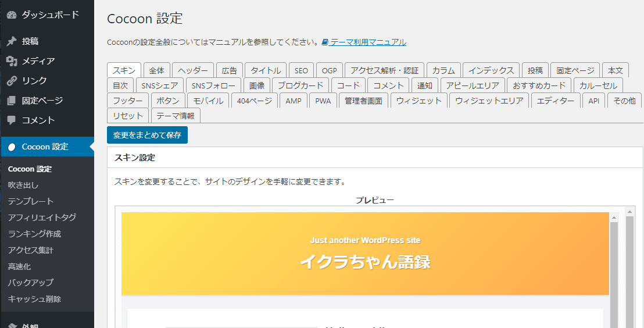Viewport: 644px width, 328px height.
Task: Click the media icon beside メディア
Action: [12, 61]
